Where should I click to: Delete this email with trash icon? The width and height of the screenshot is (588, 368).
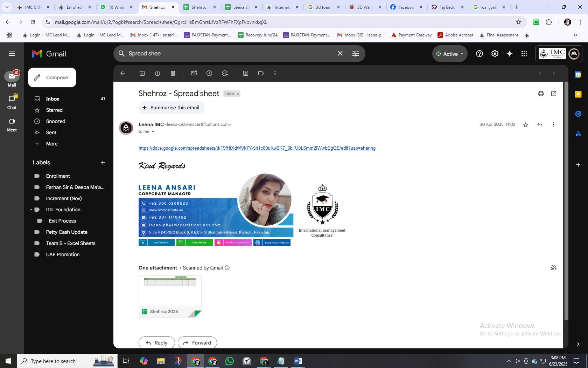pos(173,73)
